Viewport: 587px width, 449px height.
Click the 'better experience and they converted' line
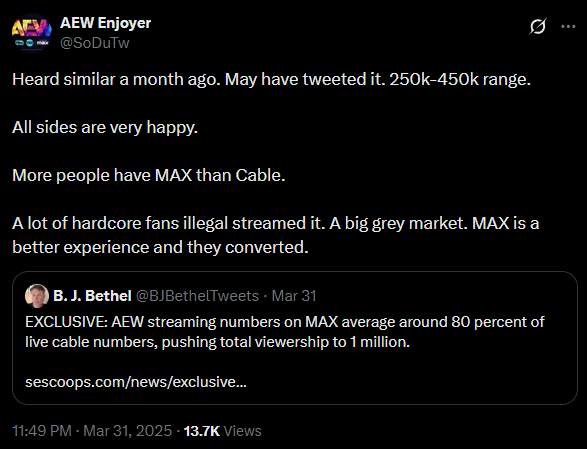coord(160,247)
